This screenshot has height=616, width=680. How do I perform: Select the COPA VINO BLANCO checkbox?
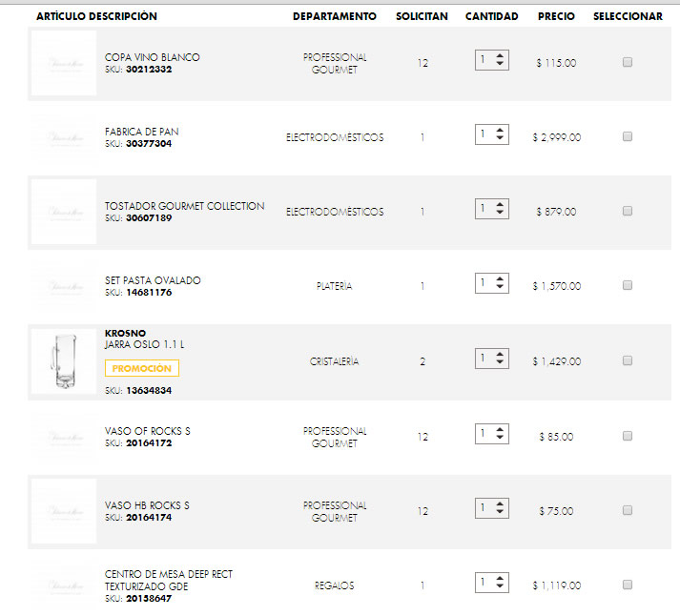tap(627, 62)
